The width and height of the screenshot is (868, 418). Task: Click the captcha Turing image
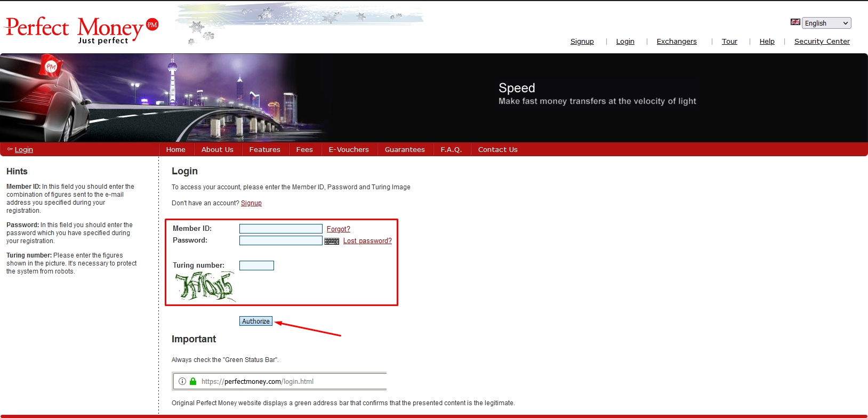205,286
